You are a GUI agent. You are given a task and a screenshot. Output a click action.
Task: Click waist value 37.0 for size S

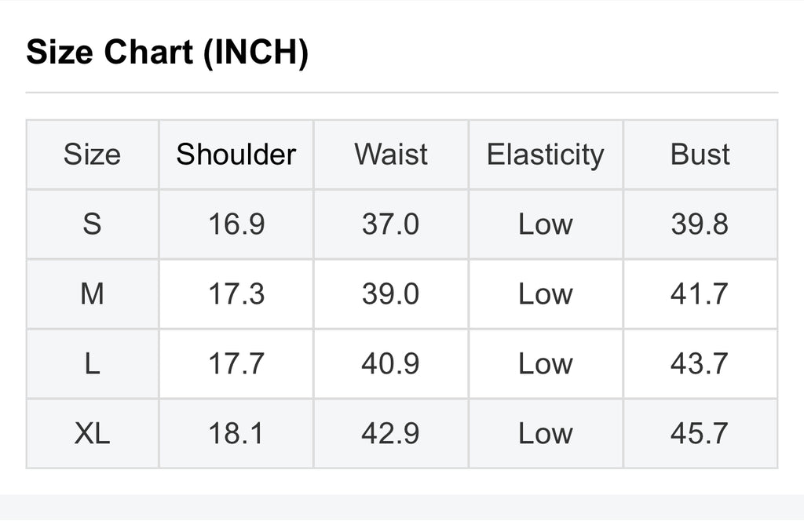click(391, 224)
